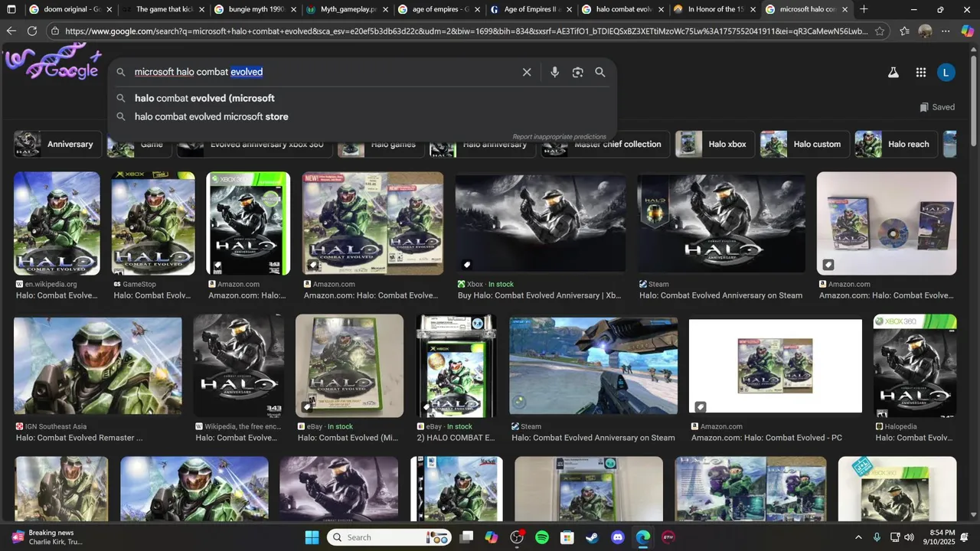Open 'Amazon.com: Halo: Combat Evolved - PC' link
This screenshot has width=980, height=551.
point(766,438)
